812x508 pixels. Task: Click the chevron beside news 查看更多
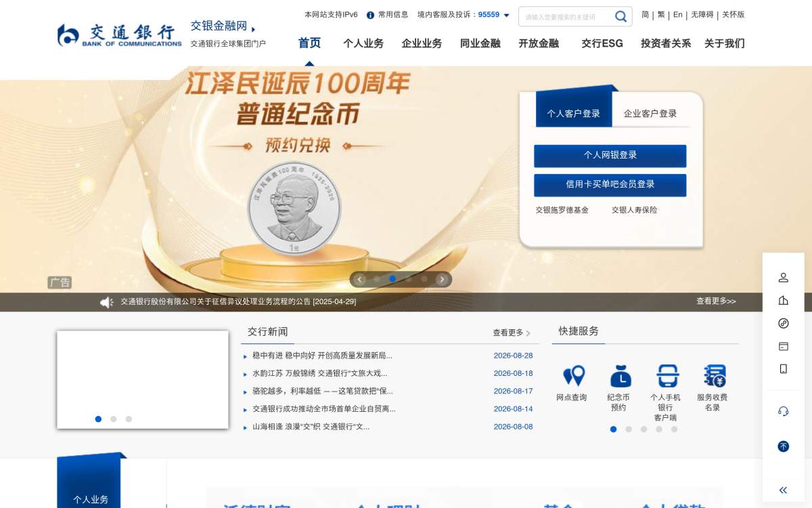pyautogui.click(x=528, y=333)
